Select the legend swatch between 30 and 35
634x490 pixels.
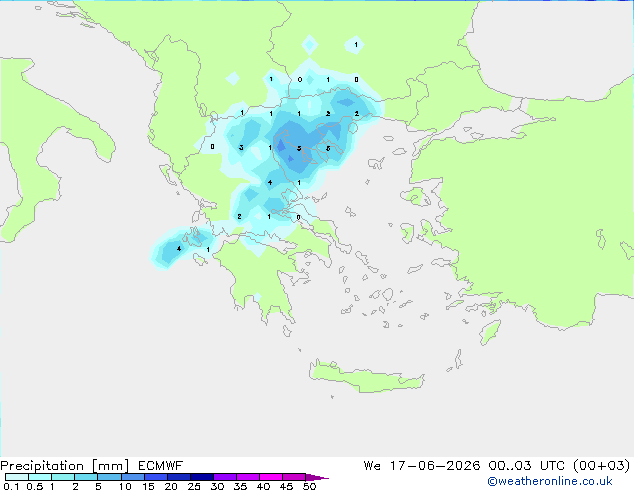(224, 477)
